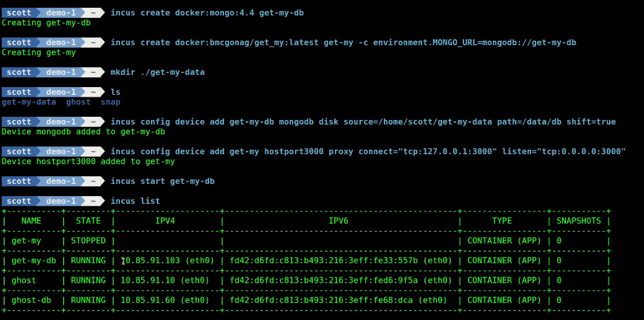644x320 pixels.
Task: Click the ghost directory in ls output
Action: (78, 102)
